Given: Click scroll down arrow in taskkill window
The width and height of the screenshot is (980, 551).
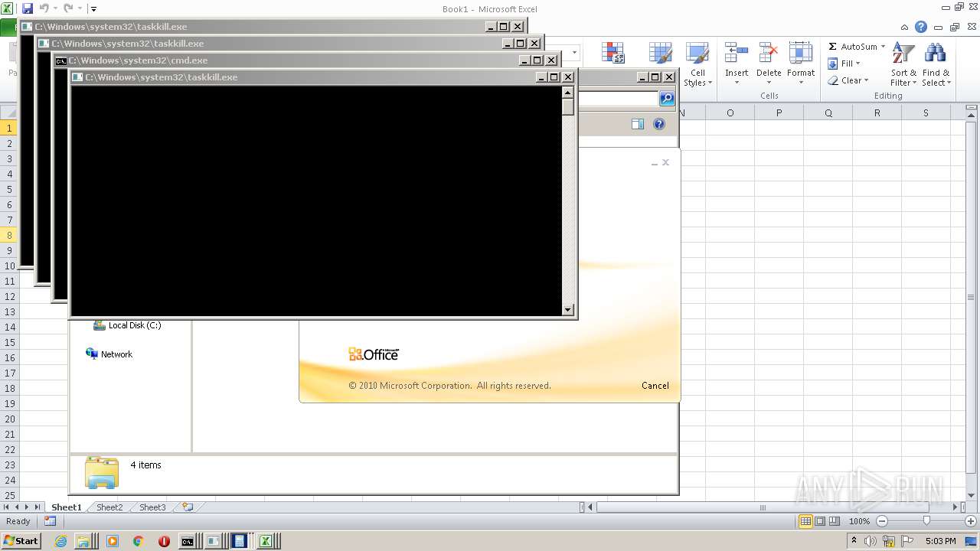Looking at the screenshot, I should tap(568, 310).
